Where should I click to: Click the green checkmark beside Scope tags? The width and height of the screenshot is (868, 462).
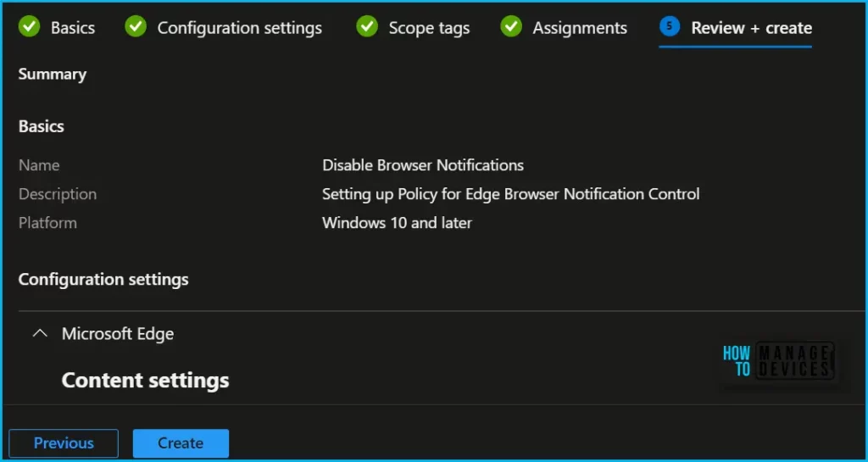367,26
